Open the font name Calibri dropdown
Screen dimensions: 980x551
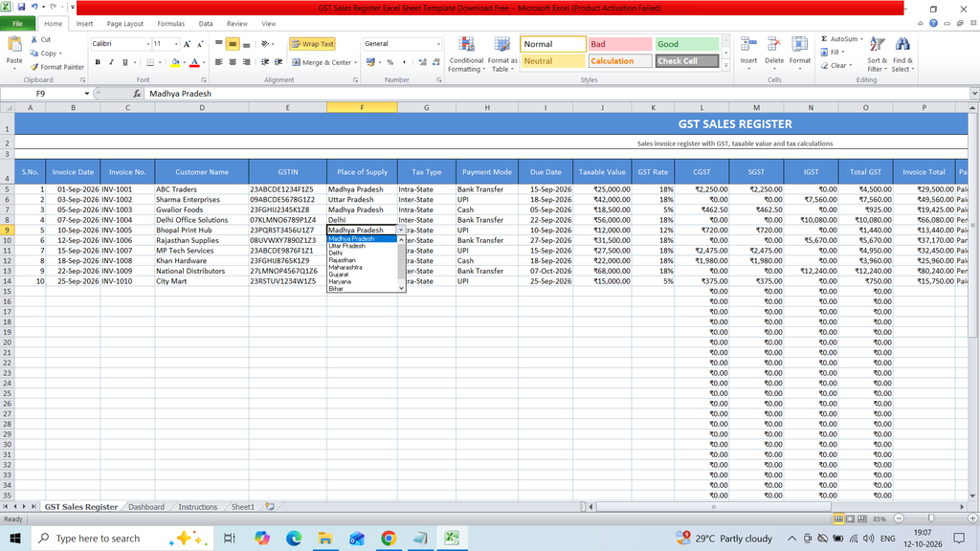click(x=148, y=44)
